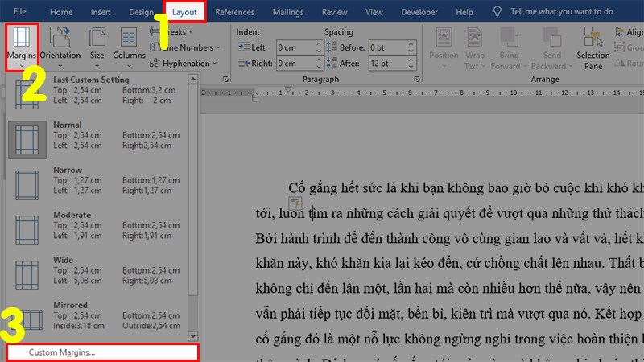
Task: Click the Tell me lightbulb icon
Action: (497, 12)
